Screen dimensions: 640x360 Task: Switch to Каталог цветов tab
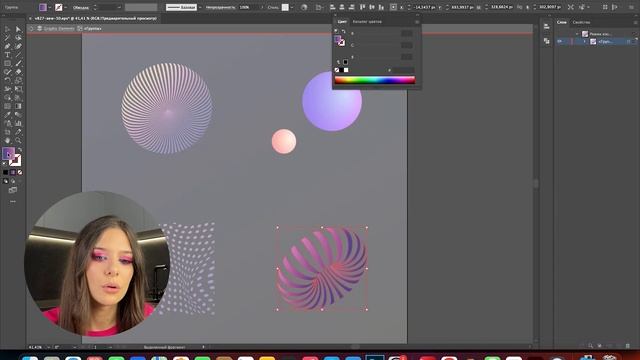coord(367,22)
